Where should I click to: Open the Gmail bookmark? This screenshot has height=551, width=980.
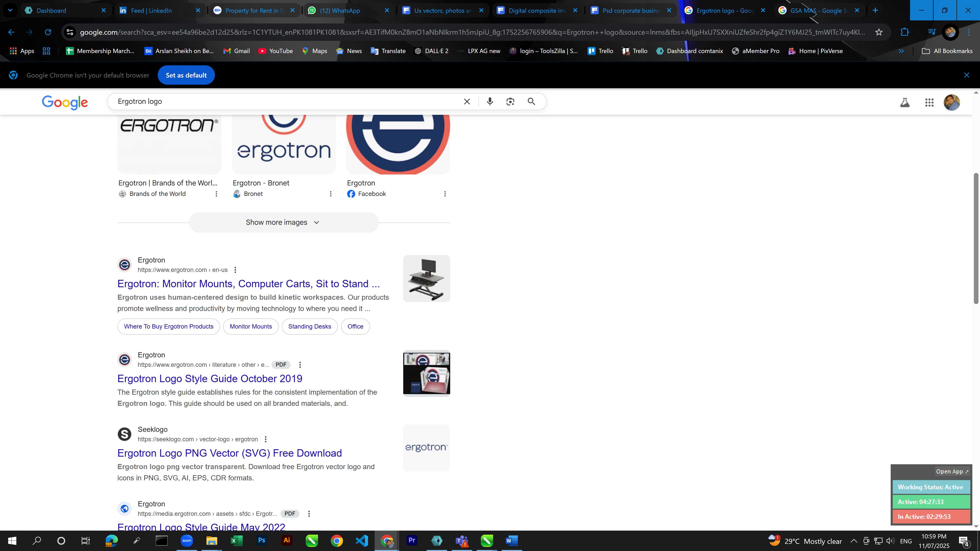237,51
